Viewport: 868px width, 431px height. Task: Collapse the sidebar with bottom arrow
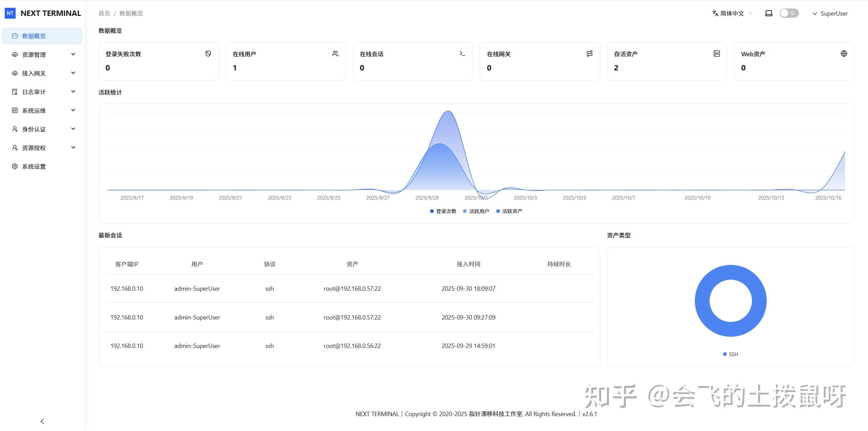click(x=42, y=421)
